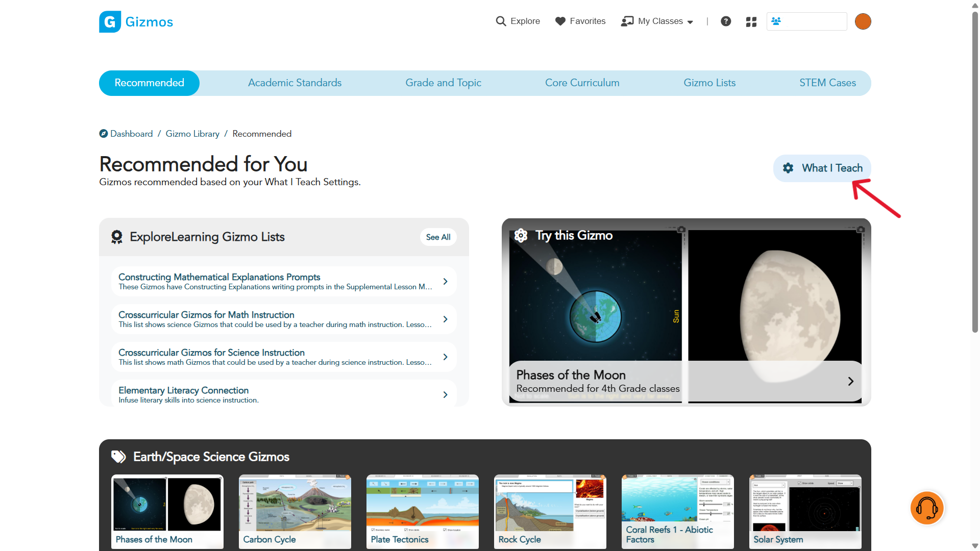Viewport: 980px width, 551px height.
Task: Expand Constructing Mathematical Explanations Prompts list
Action: tap(445, 282)
